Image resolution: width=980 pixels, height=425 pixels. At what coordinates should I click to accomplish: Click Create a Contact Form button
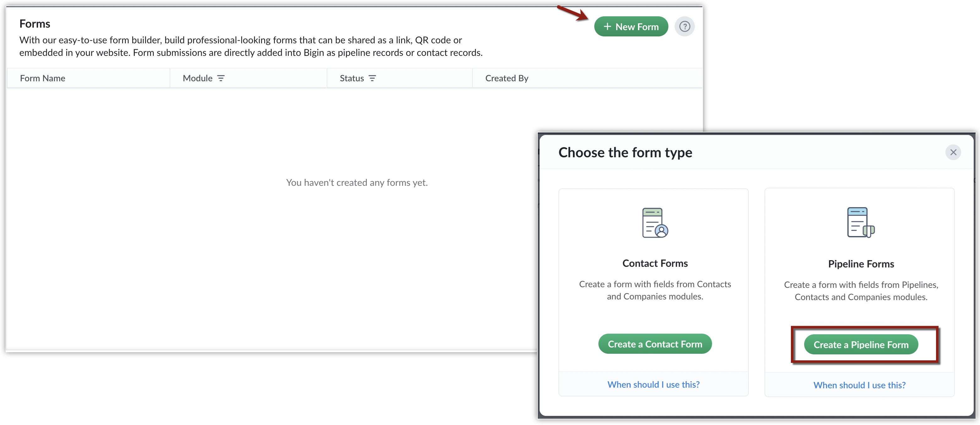(655, 344)
